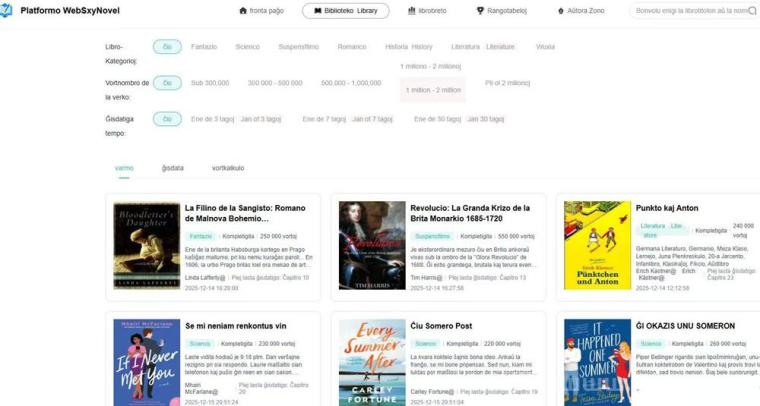Click the search magnifier icon
This screenshot has height=406, width=760.
click(x=752, y=11)
